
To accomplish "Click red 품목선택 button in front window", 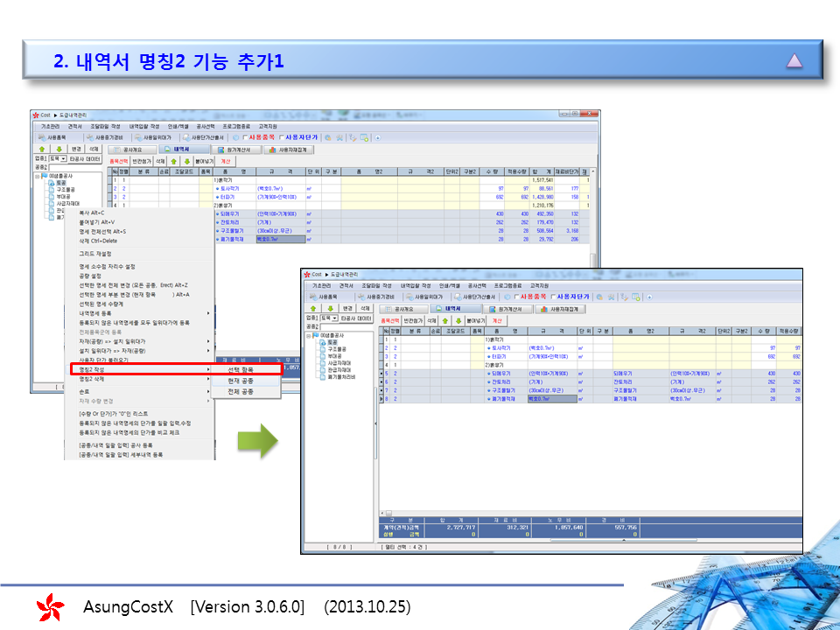I will tap(390, 321).
